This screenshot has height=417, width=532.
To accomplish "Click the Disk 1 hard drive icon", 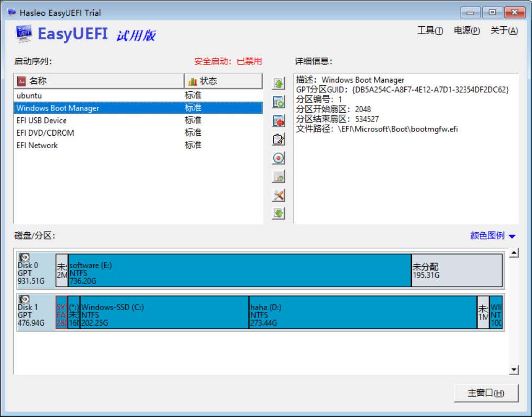I will pyautogui.click(x=24, y=299).
